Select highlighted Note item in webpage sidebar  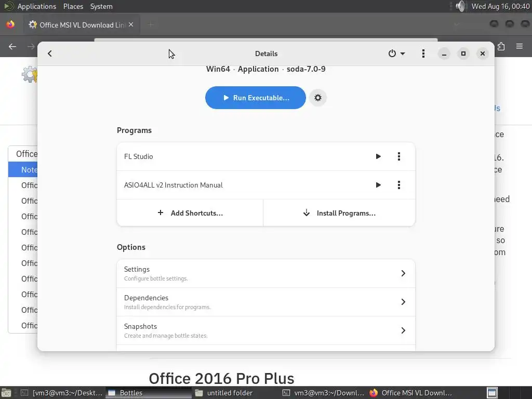23,169
